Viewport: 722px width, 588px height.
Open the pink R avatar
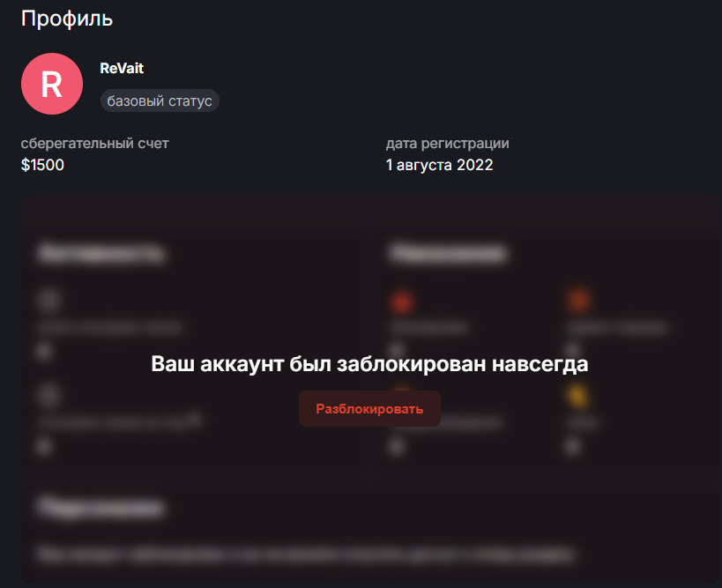pyautogui.click(x=52, y=84)
